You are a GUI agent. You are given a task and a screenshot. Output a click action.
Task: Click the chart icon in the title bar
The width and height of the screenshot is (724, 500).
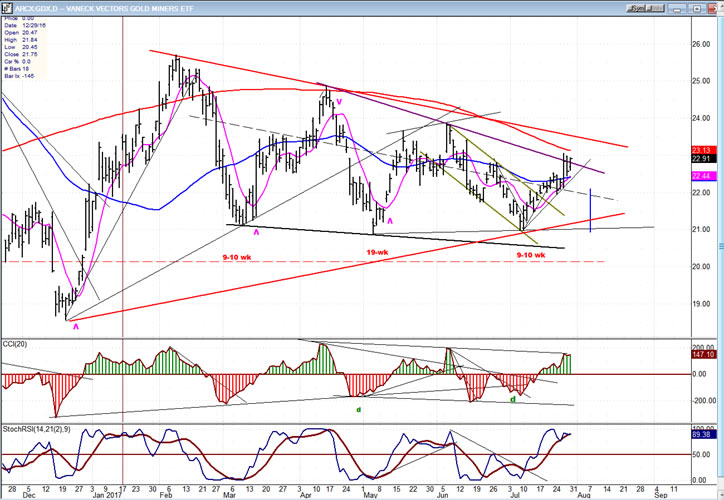[x=7, y=6]
